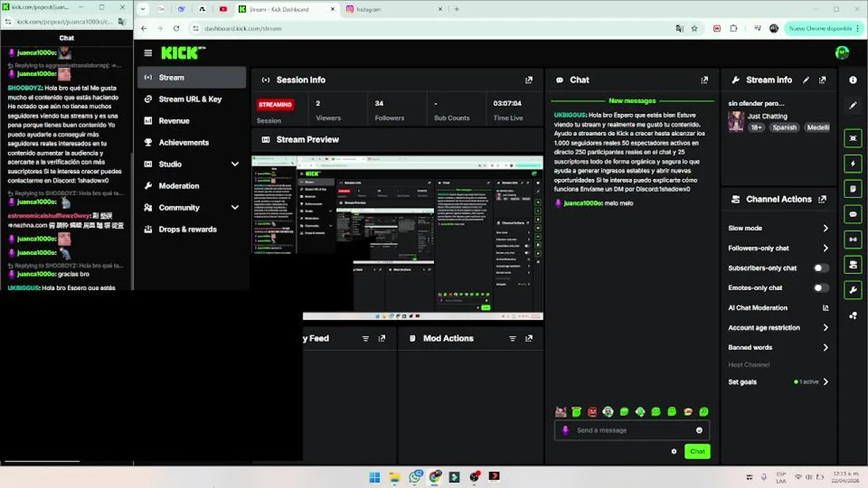Click the 18+ tag in Stream info
This screenshot has width=868, height=488.
tap(756, 127)
